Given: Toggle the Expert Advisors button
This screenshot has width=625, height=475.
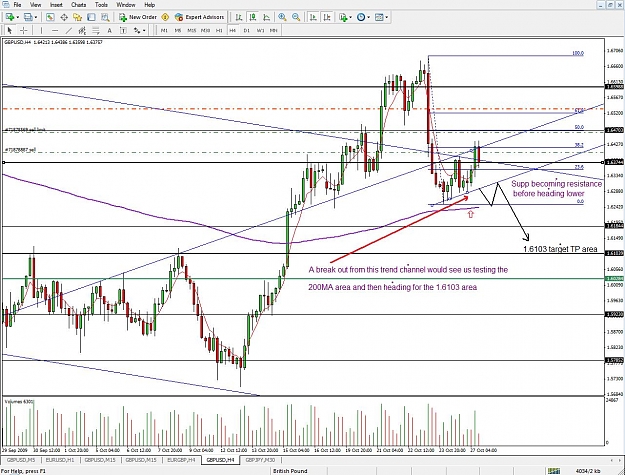Looking at the screenshot, I should pyautogui.click(x=200, y=17).
